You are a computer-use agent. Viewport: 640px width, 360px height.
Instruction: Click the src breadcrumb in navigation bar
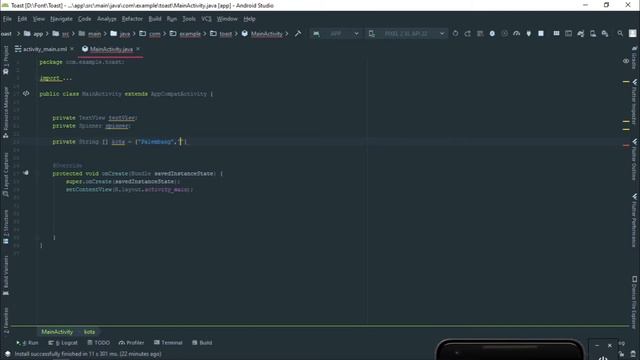60,34
